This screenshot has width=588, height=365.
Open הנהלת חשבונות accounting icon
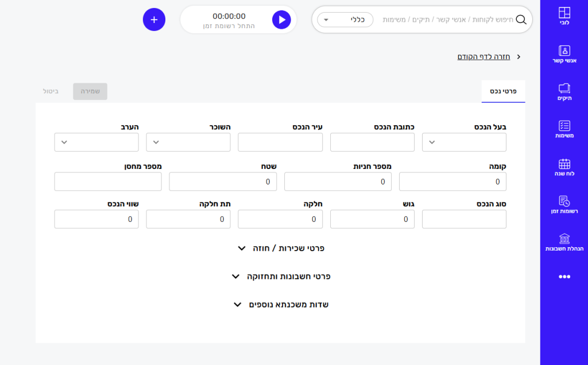pyautogui.click(x=564, y=239)
